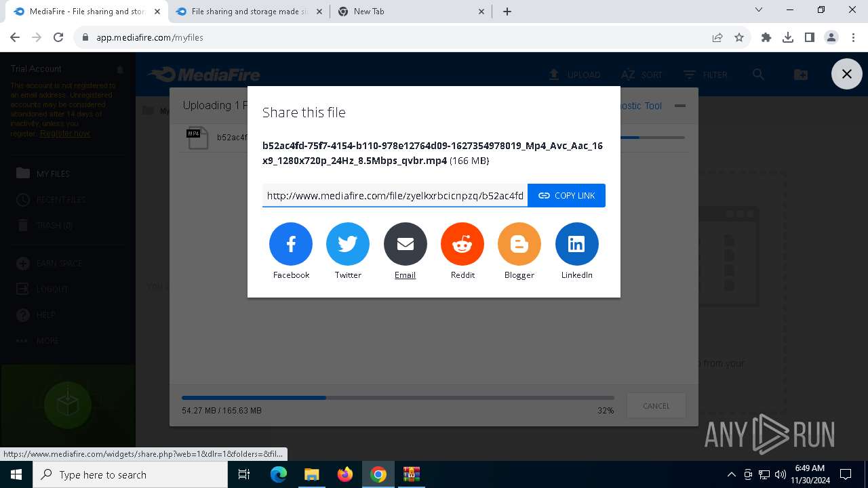The image size is (868, 488).
Task: Open tab search dropdown arrow
Action: tap(759, 10)
